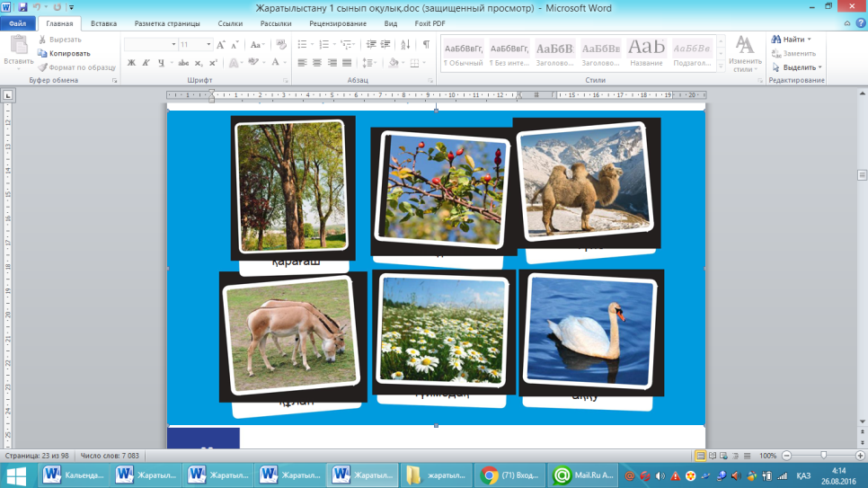The image size is (868, 488).
Task: Increase font size with grow font icon
Action: click(x=221, y=44)
